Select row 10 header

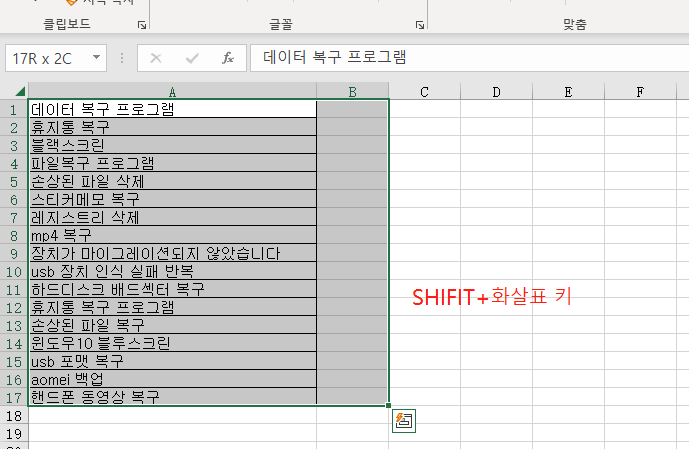pos(14,272)
